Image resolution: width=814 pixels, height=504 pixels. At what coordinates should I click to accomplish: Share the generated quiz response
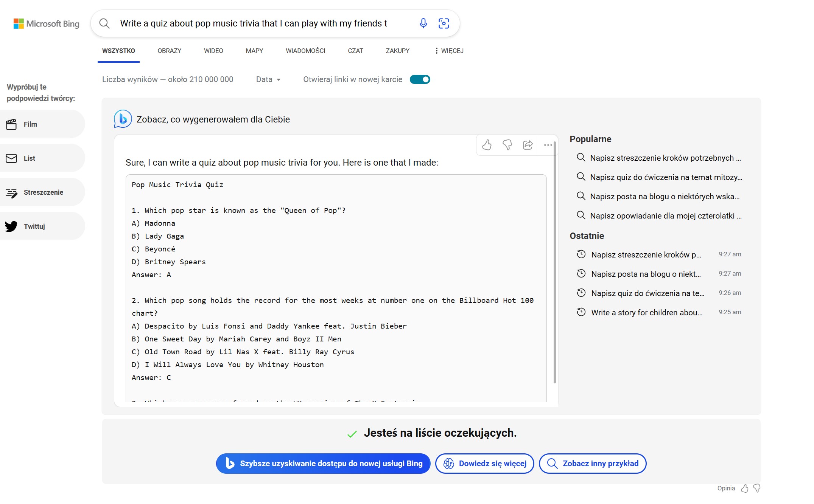point(528,145)
